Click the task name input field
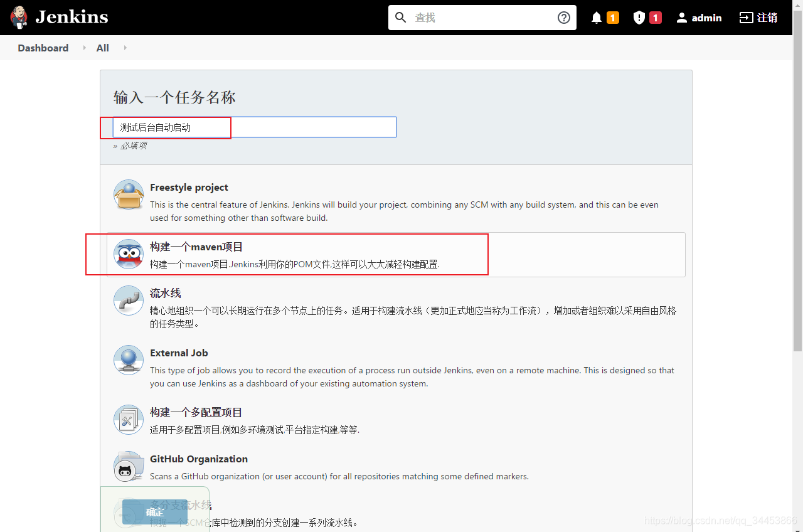 (x=255, y=127)
